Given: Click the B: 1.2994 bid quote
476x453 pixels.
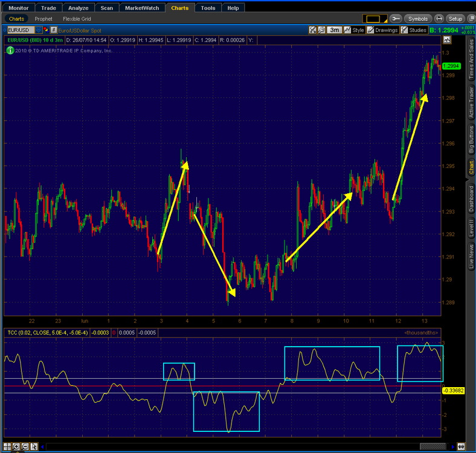Looking at the screenshot, I should 444,30.
